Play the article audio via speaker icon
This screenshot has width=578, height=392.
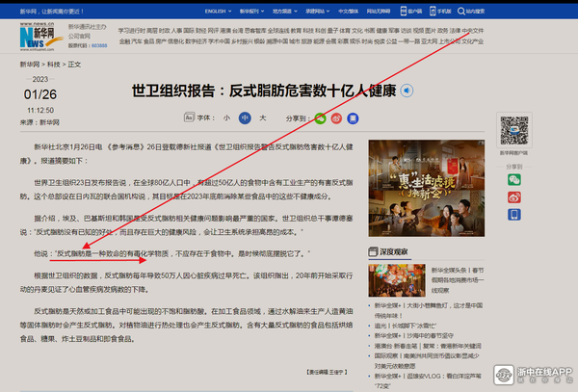pos(407,91)
